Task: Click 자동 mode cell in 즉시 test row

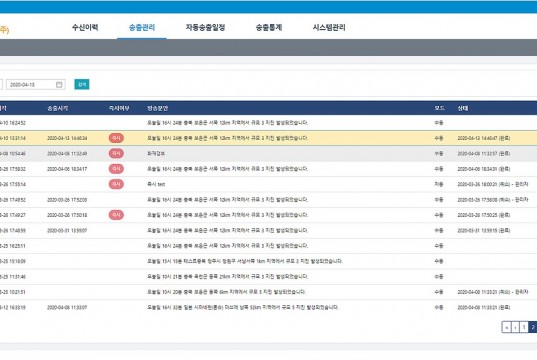Action: point(439,184)
